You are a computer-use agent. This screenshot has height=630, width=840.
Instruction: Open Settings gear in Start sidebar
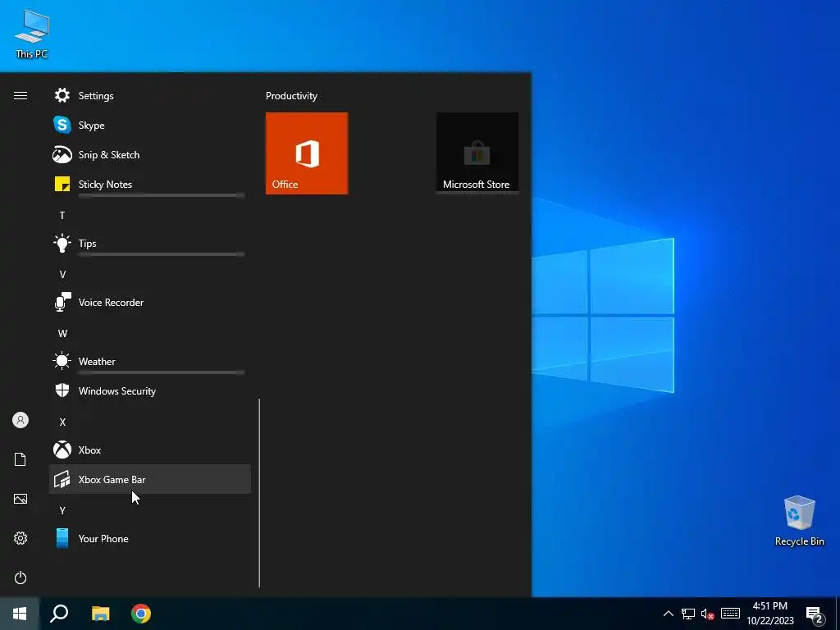(x=21, y=538)
